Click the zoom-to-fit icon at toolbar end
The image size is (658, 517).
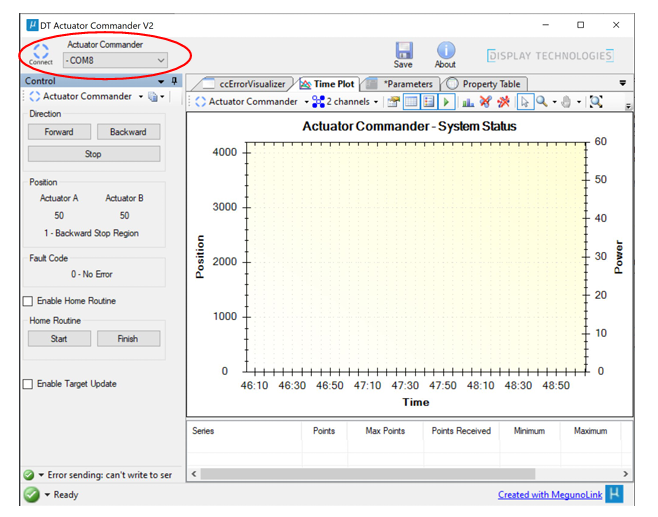(x=596, y=101)
